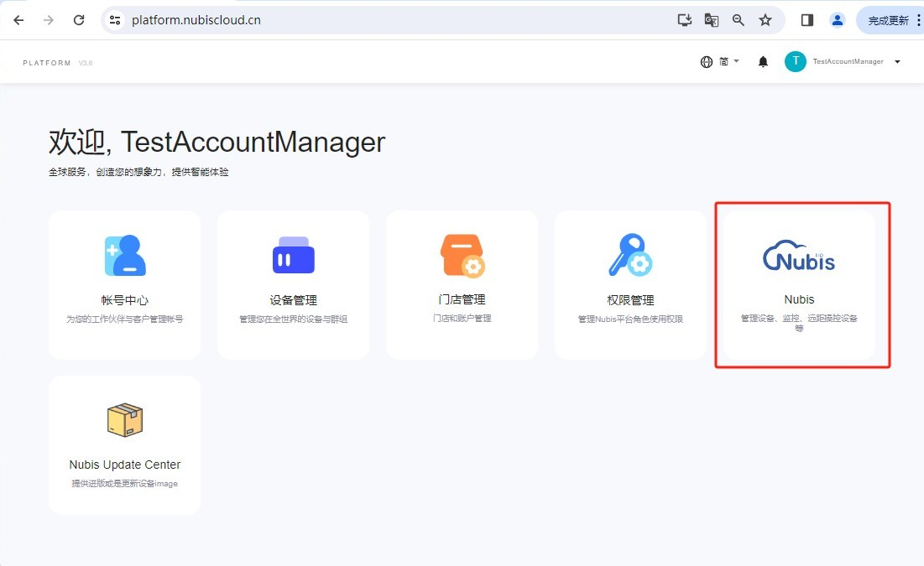
Task: Open the 门店管理 store management icon
Action: point(462,256)
